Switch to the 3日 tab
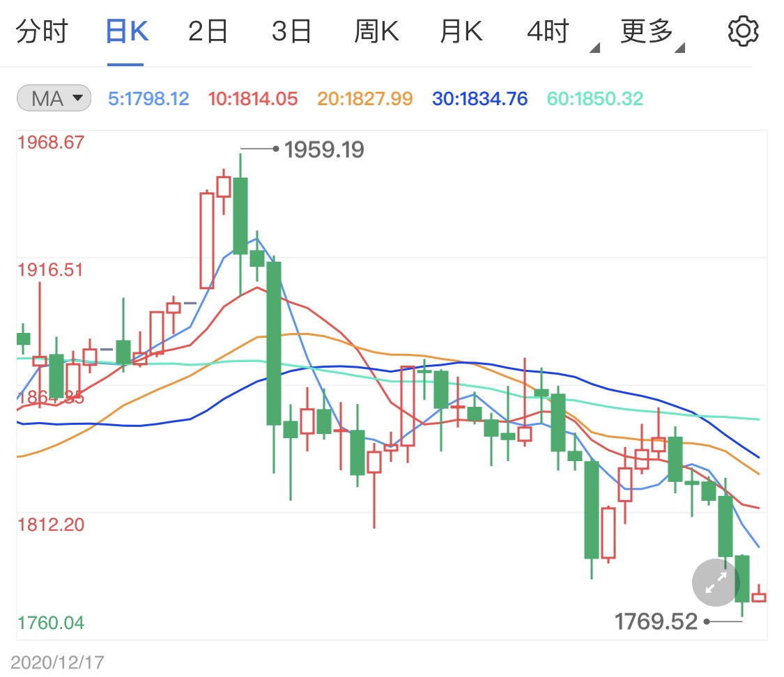Screen dimensions: 784x677 [x=291, y=31]
